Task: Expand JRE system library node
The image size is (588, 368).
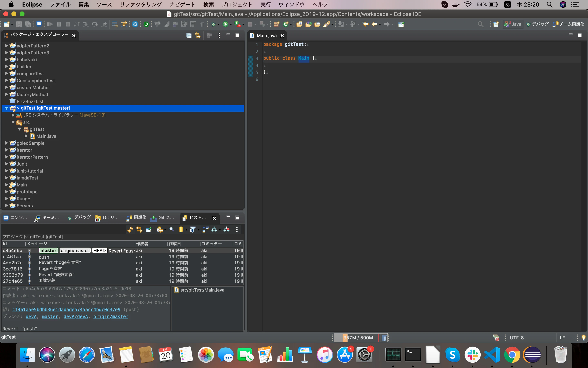Action: [13, 115]
